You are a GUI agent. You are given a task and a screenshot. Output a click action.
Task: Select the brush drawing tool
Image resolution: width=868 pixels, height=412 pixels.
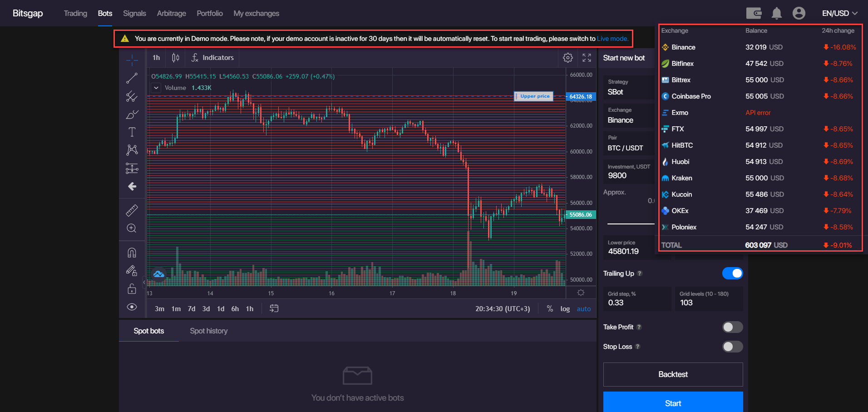point(132,114)
